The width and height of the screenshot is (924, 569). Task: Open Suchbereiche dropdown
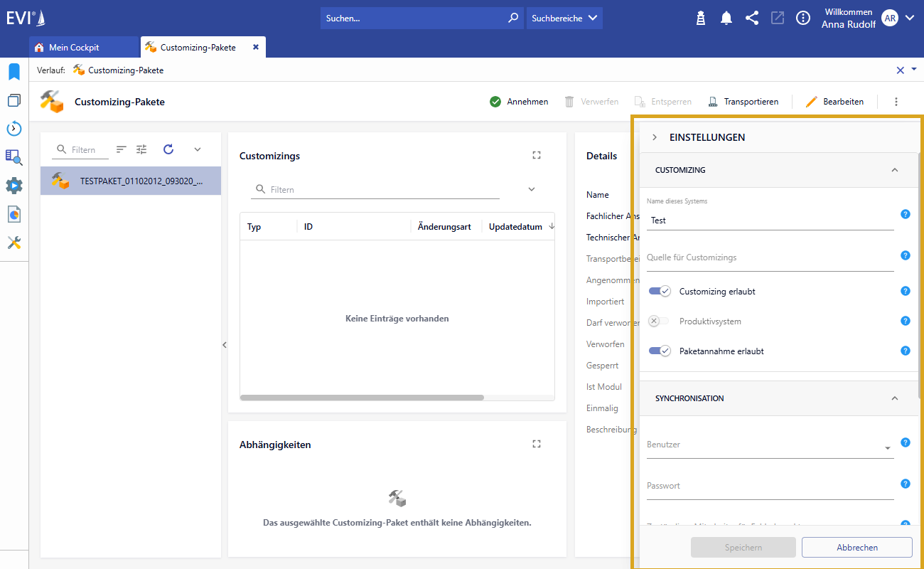[x=564, y=18]
